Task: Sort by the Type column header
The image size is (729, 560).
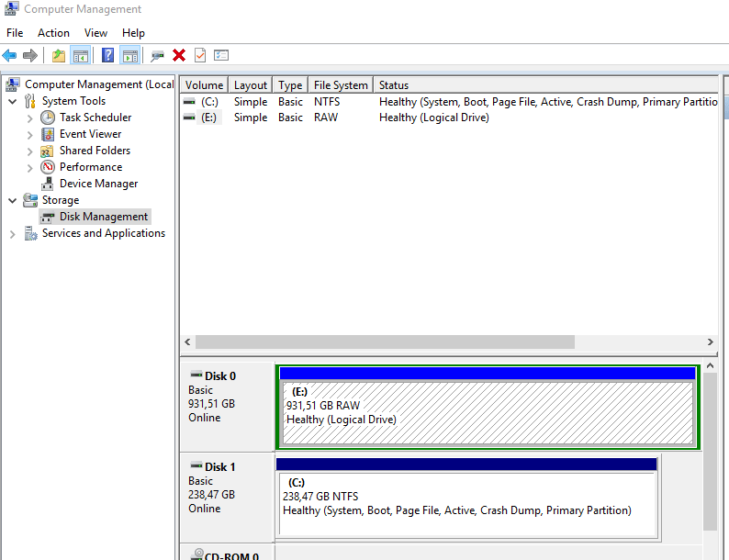Action: click(x=290, y=85)
